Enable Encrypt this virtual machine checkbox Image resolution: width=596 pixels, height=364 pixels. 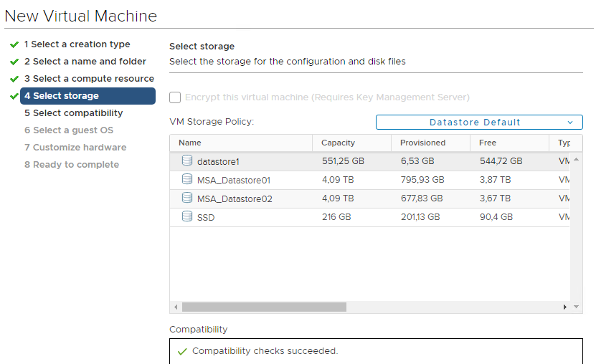click(x=175, y=97)
